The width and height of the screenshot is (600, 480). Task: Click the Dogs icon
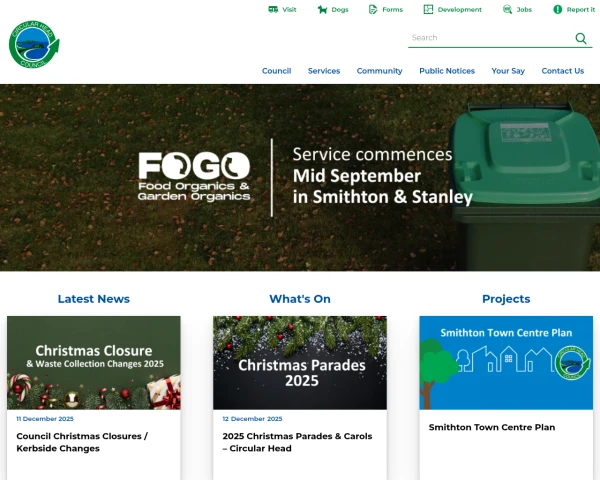tap(322, 10)
